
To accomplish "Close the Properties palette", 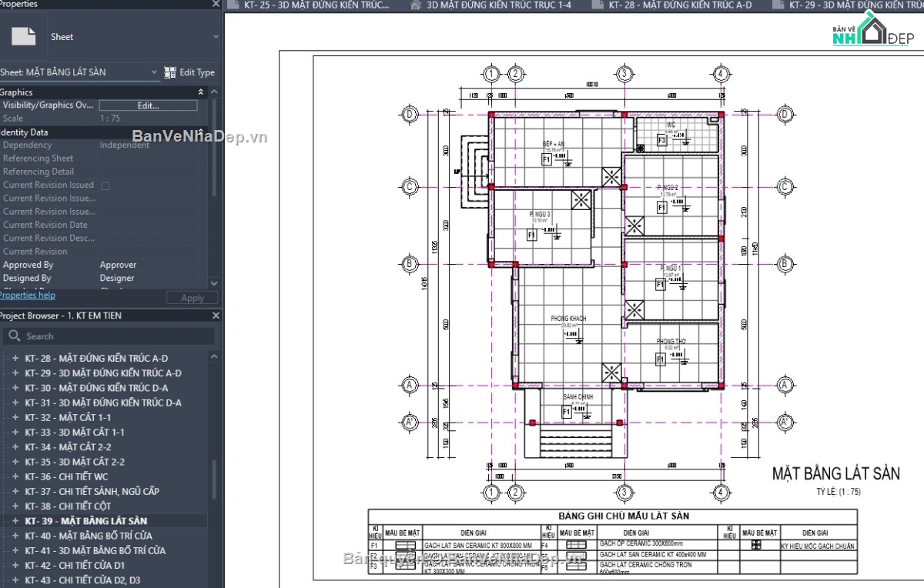I will point(216,4).
